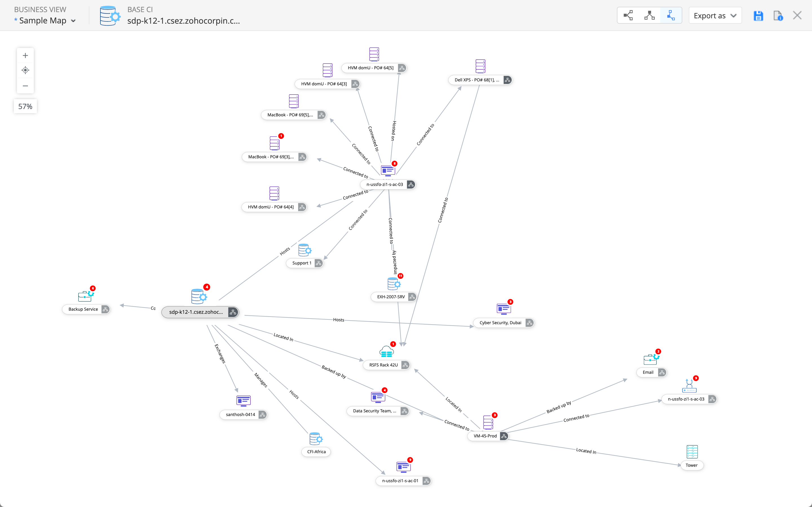Open the Sample Map business view selector
812x507 pixels.
[45, 21]
